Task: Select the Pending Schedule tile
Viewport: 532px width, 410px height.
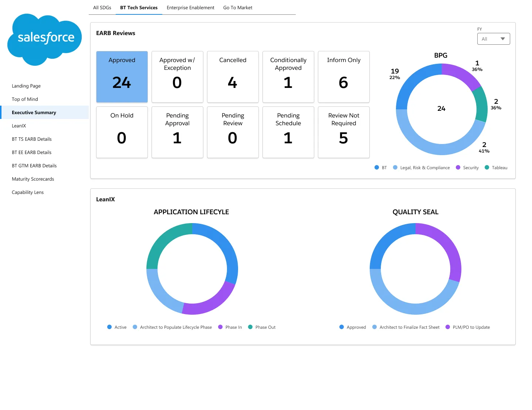Action: point(288,132)
